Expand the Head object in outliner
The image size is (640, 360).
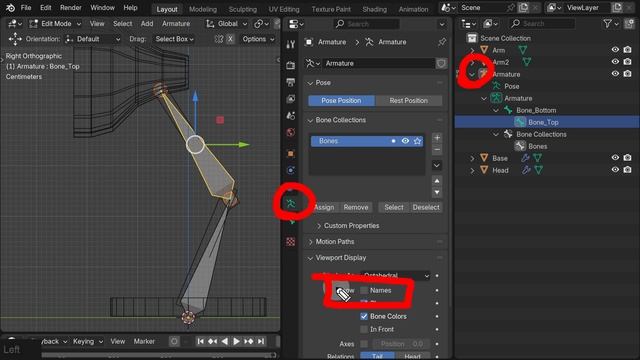point(472,170)
